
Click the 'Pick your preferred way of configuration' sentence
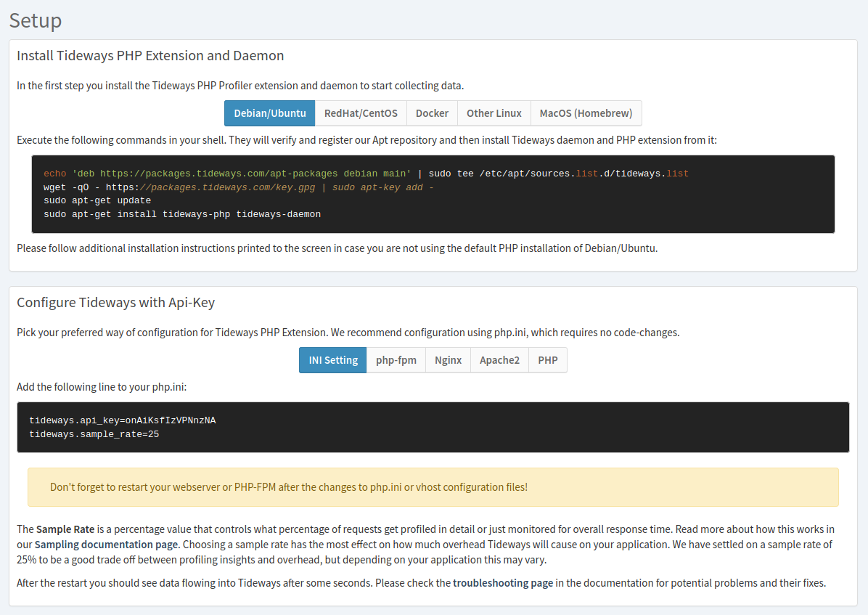tap(348, 333)
